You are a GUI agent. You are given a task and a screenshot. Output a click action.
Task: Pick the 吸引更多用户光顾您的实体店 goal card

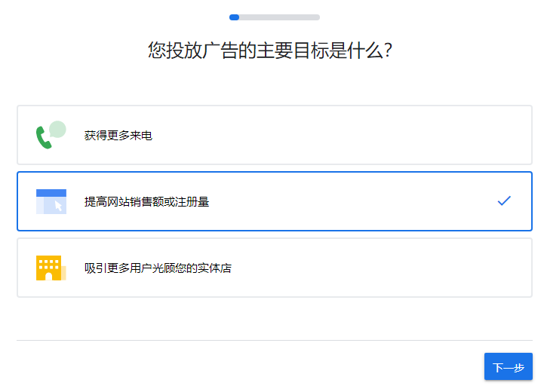275,268
